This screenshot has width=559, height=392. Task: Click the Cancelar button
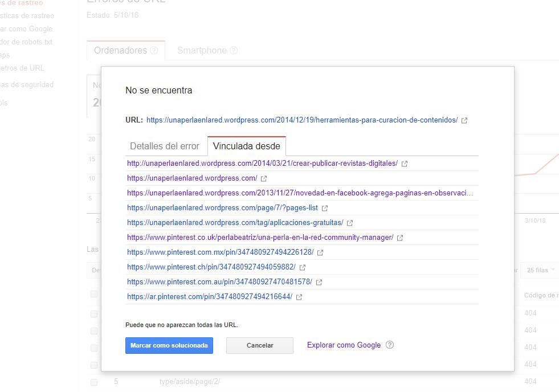tap(260, 345)
